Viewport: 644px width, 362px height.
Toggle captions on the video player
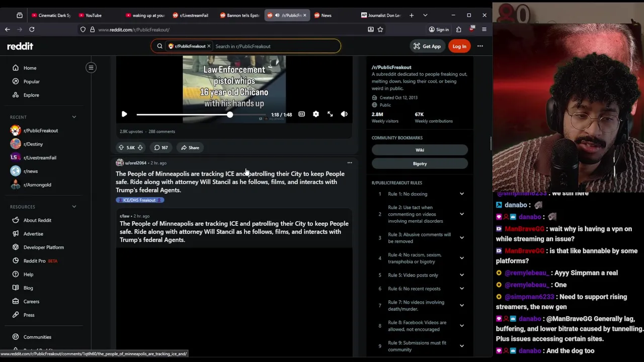301,115
